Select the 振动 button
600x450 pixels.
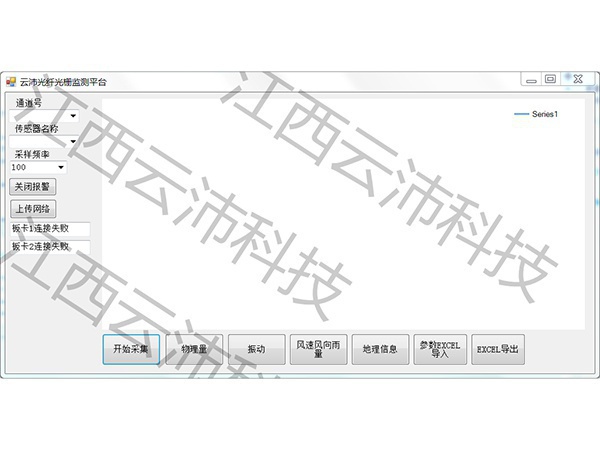(255, 349)
